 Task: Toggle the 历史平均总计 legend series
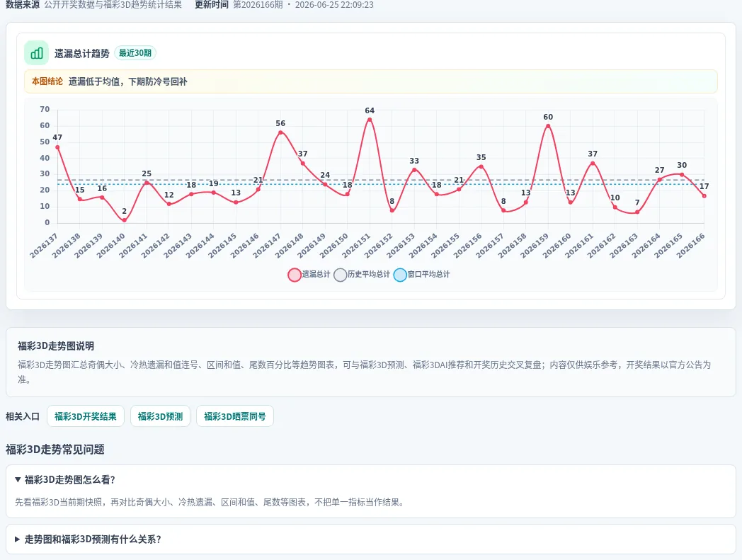pos(362,275)
